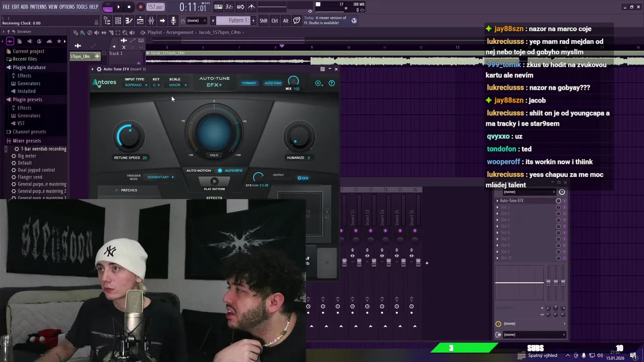The width and height of the screenshot is (644, 362).
Task: Click the Retune Speed knob
Action: point(129,136)
